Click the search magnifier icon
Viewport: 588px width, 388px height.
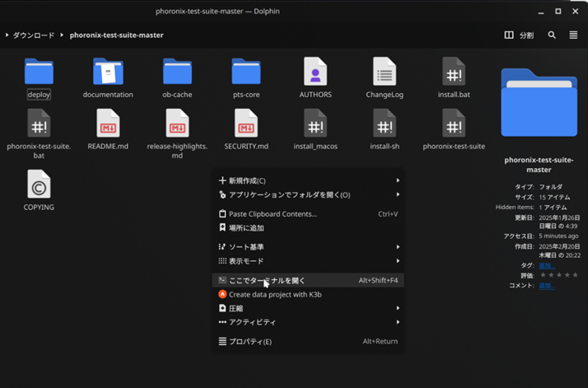coord(552,35)
